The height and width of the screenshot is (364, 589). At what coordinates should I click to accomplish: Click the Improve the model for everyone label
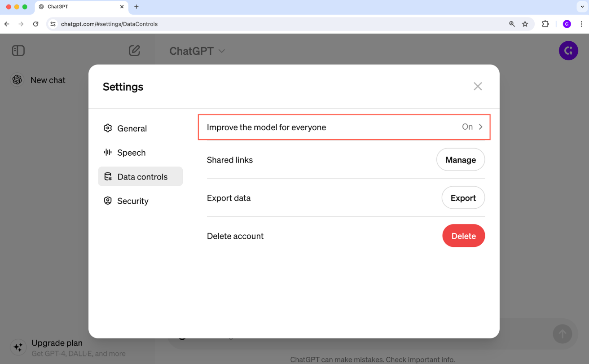[x=266, y=127]
